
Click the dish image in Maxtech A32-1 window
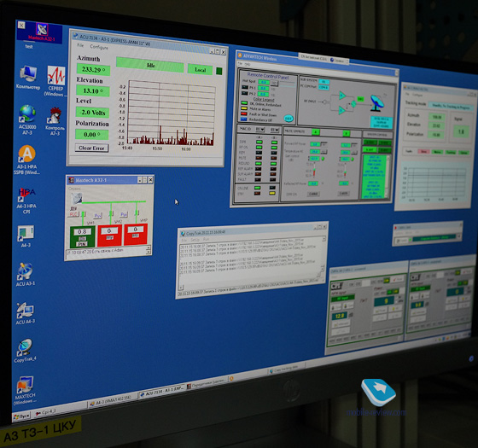point(77,198)
